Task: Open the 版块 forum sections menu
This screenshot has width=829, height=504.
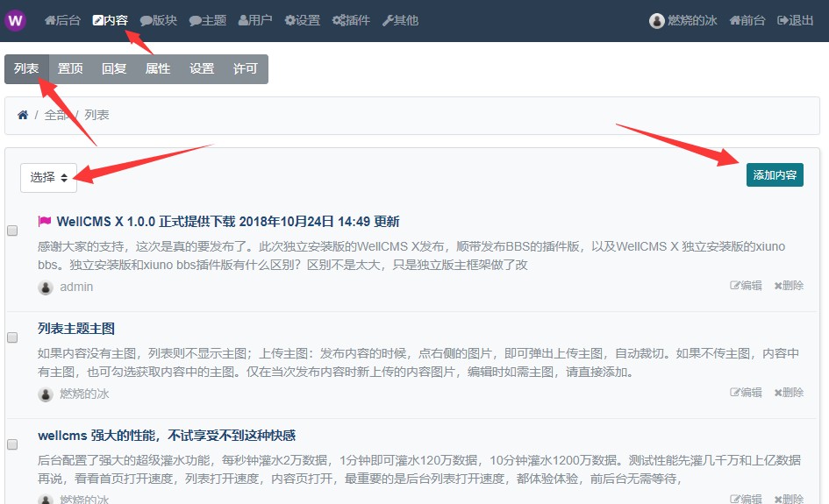Action: click(x=159, y=21)
